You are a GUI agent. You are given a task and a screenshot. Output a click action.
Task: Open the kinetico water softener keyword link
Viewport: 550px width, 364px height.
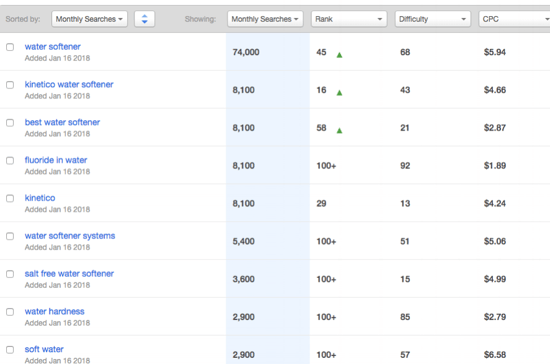[x=69, y=85]
